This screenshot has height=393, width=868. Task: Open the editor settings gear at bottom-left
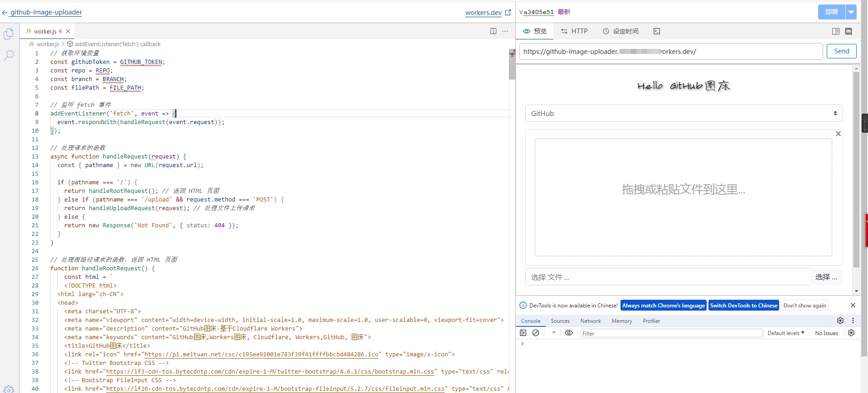coord(9,388)
